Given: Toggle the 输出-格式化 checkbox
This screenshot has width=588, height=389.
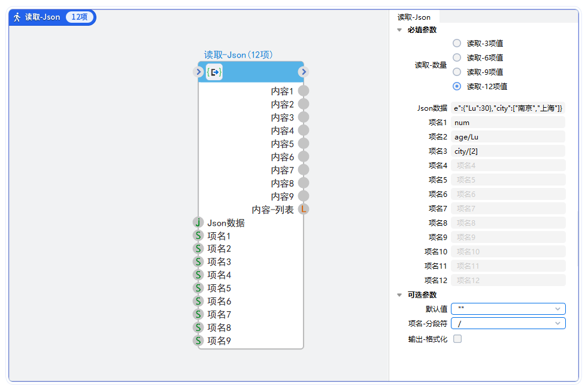Looking at the screenshot, I should tap(457, 339).
